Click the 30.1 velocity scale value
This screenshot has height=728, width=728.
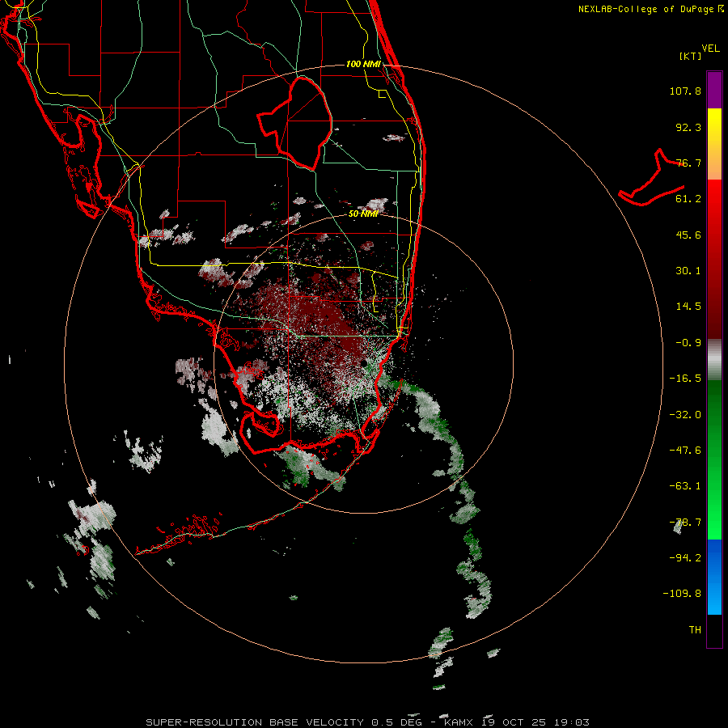coord(688,271)
